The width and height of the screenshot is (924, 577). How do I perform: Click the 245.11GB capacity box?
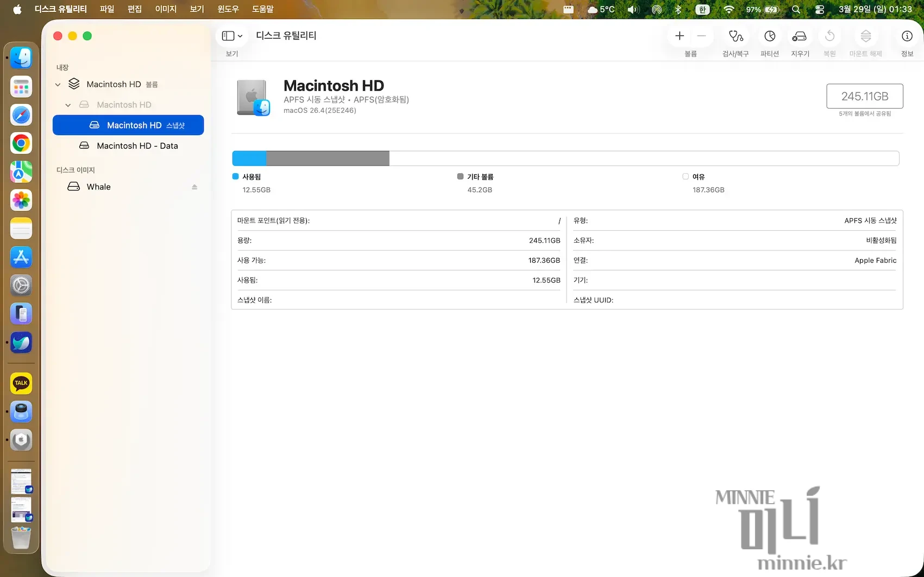coord(865,96)
